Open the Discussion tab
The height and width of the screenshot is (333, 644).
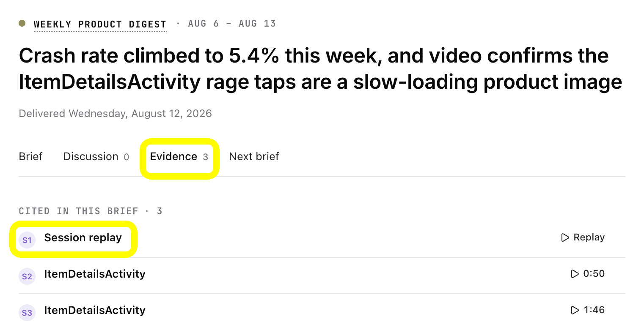96,156
